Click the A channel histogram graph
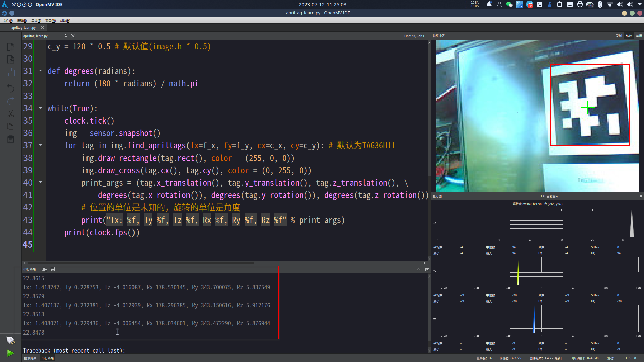Viewport: 644px width, 362px height. tap(540, 271)
